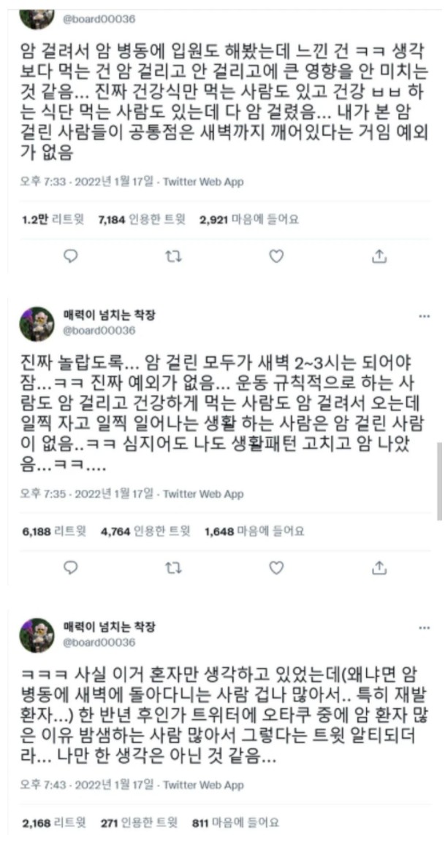View 2,921 likes on first tweet
Image resolution: width=445 pixels, height=868 pixels.
(249, 220)
